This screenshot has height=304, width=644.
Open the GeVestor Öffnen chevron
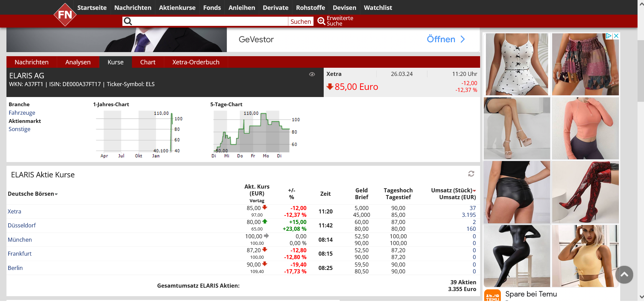[462, 39]
